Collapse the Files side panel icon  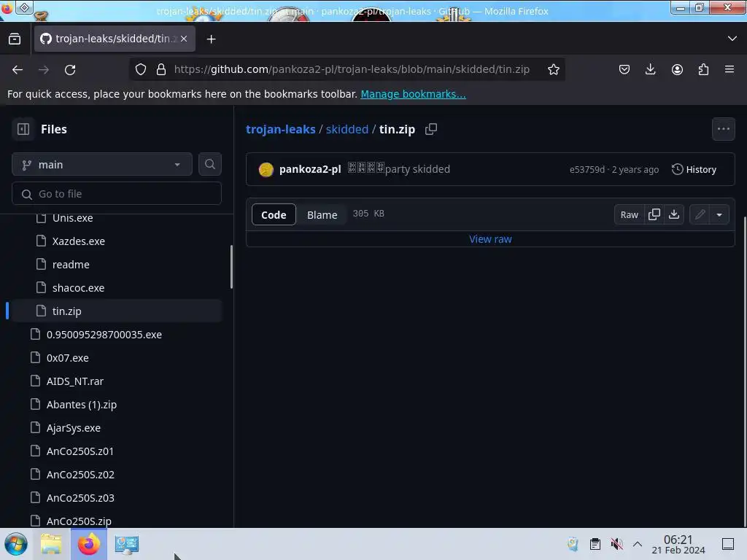[x=23, y=129]
